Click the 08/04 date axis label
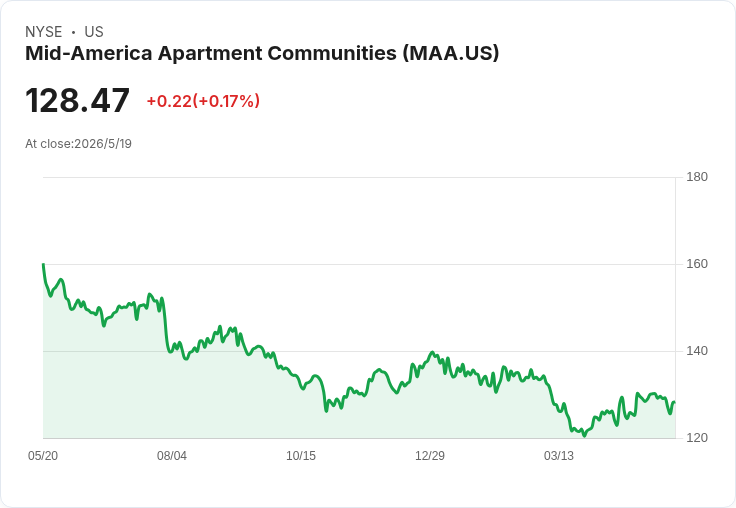 (172, 455)
